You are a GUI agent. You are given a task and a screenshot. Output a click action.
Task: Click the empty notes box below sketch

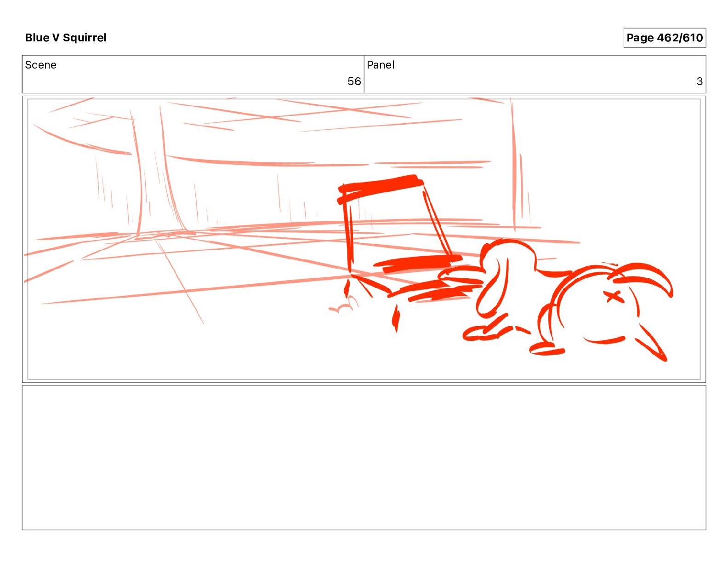coord(364,458)
